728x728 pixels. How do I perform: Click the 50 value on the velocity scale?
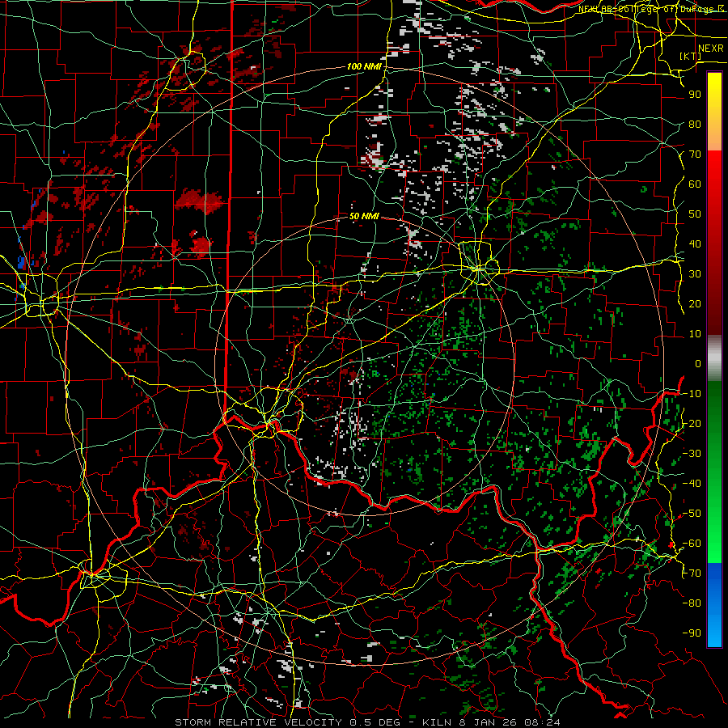[695, 214]
